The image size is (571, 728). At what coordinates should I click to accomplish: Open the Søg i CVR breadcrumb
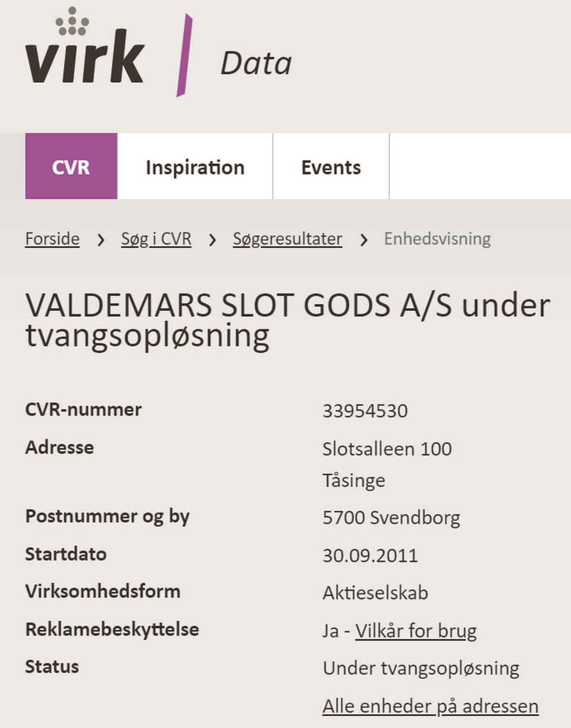[x=156, y=239]
